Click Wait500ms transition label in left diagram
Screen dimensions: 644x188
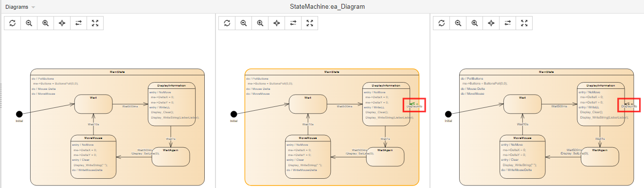pyautogui.click(x=130, y=106)
